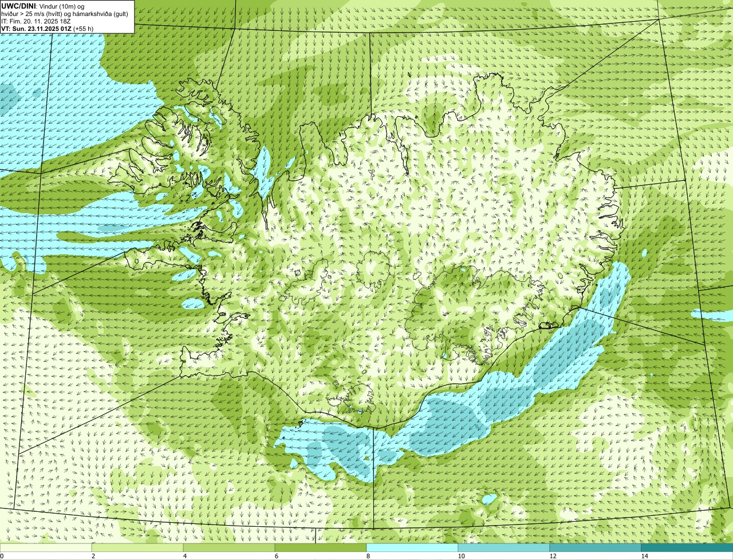Click the legend scale label '10'

[461, 556]
